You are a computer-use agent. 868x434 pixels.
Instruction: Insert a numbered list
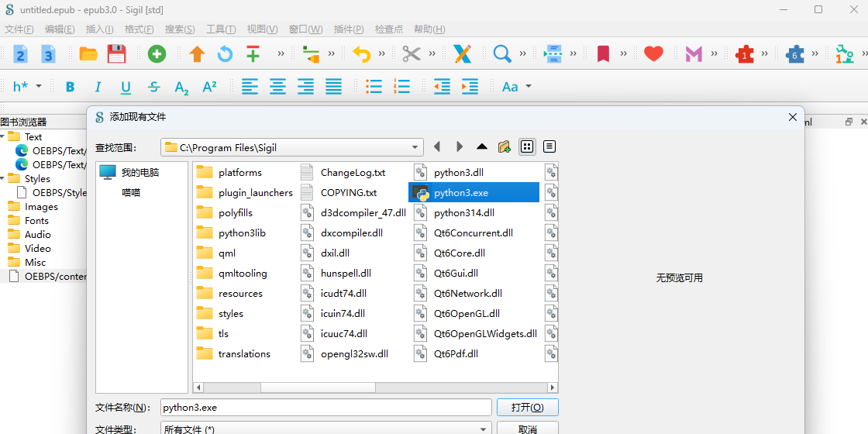(x=402, y=86)
